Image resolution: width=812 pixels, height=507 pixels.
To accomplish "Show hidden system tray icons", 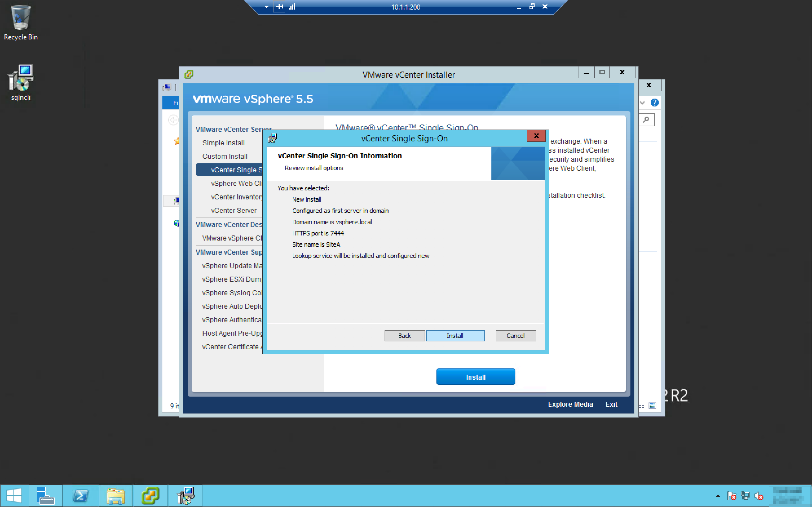I will click(718, 496).
